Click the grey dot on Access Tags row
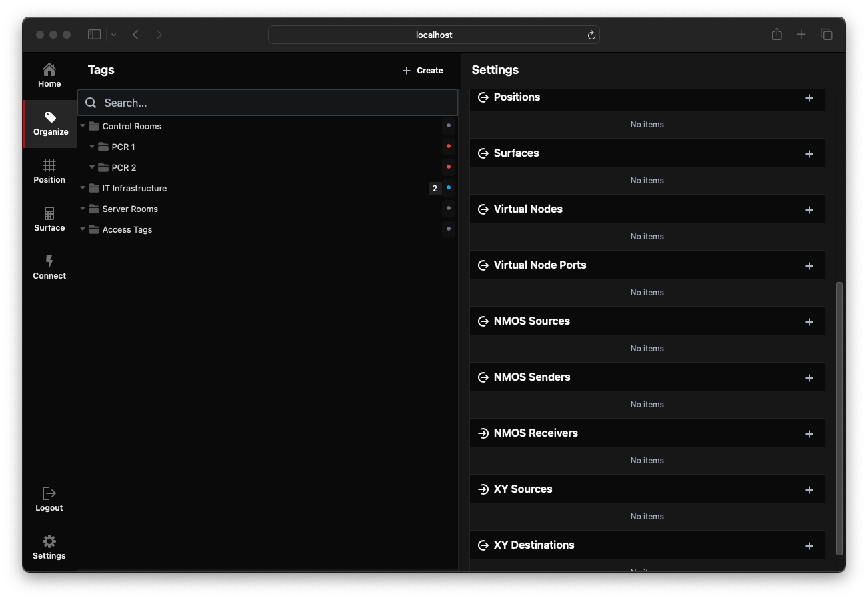 [449, 229]
